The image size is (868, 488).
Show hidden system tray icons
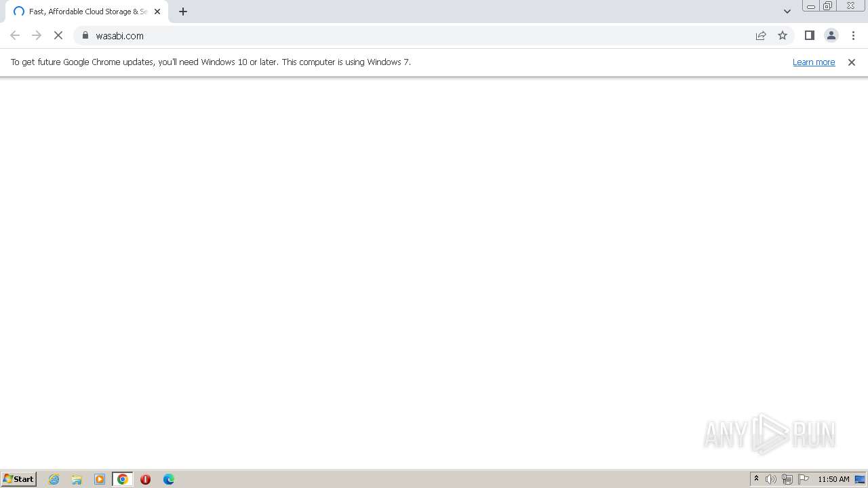pyautogui.click(x=756, y=479)
